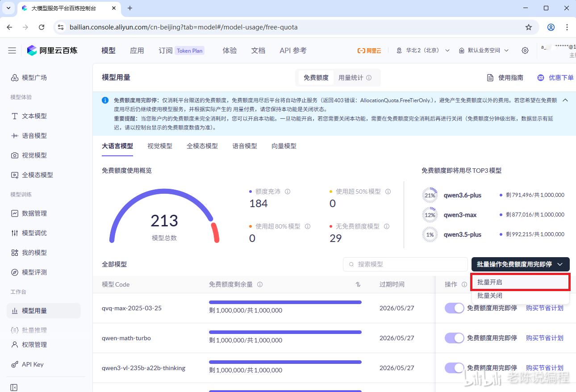Open the settings gear in header
Screen dimensions: 576x392
point(525,50)
